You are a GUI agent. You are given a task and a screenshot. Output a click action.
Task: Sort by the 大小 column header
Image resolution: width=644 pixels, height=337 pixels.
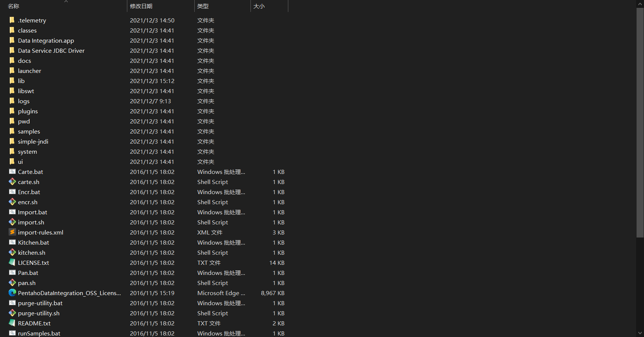click(259, 6)
